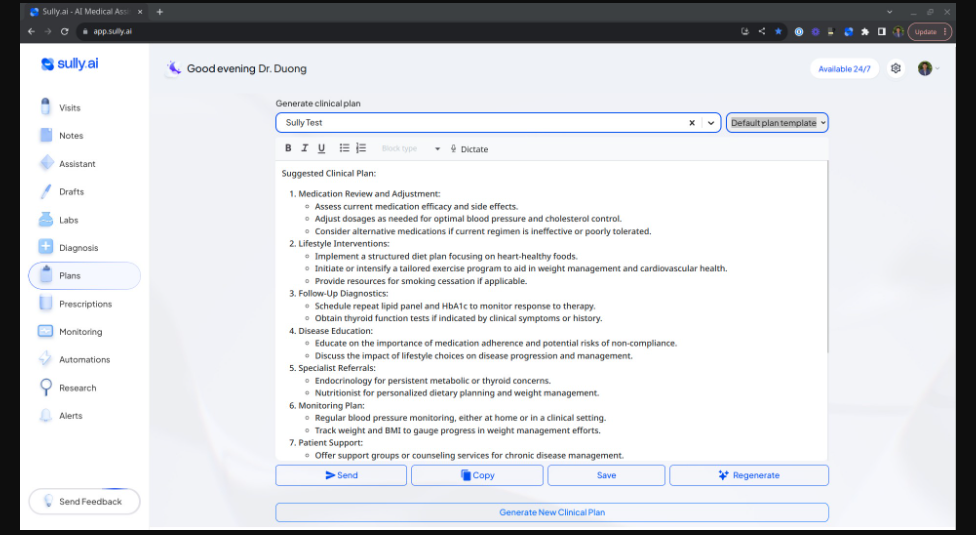Toggle bold formatting in editor

point(288,148)
